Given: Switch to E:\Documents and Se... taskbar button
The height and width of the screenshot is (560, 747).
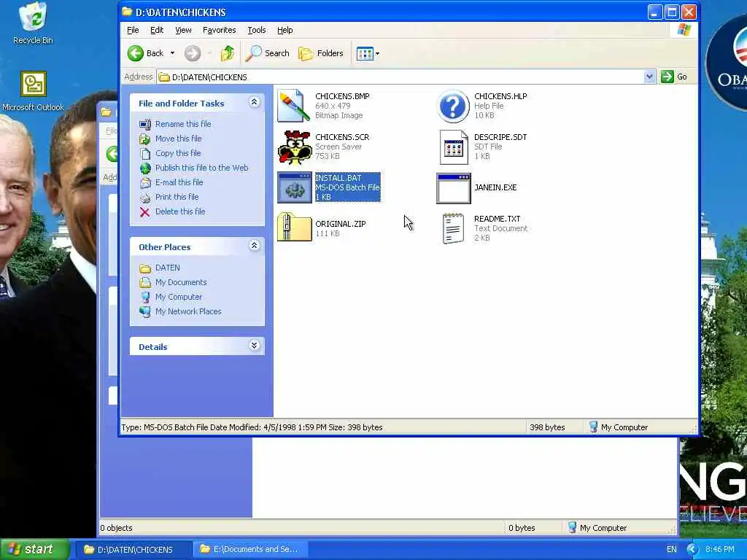Looking at the screenshot, I should [250, 550].
